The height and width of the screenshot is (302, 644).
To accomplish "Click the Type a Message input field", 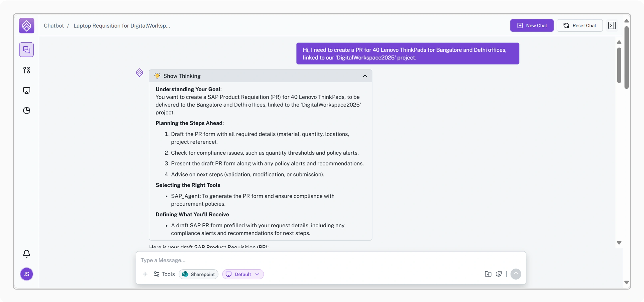I will (x=300, y=260).
